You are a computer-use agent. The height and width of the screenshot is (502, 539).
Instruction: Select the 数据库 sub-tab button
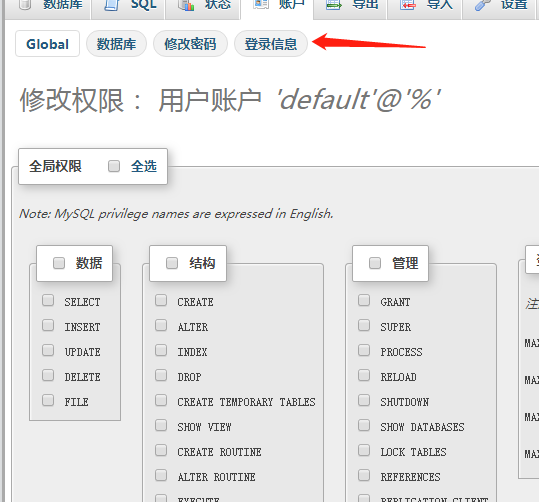(116, 44)
